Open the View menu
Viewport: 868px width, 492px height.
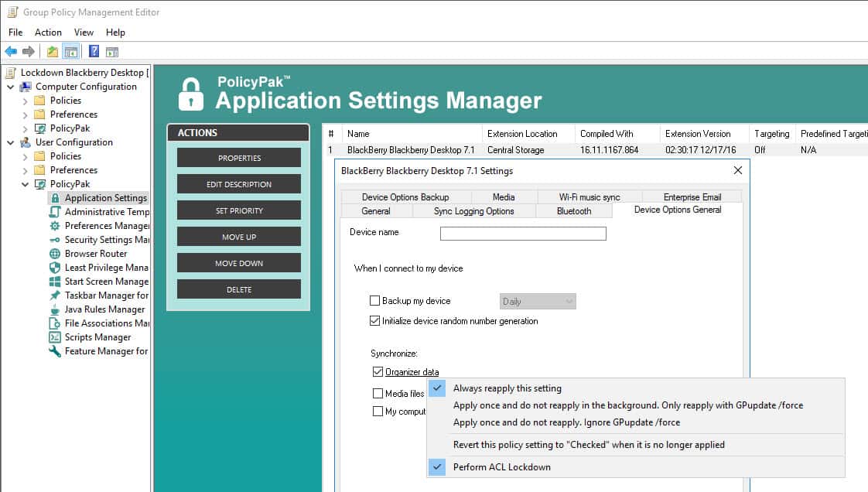84,32
